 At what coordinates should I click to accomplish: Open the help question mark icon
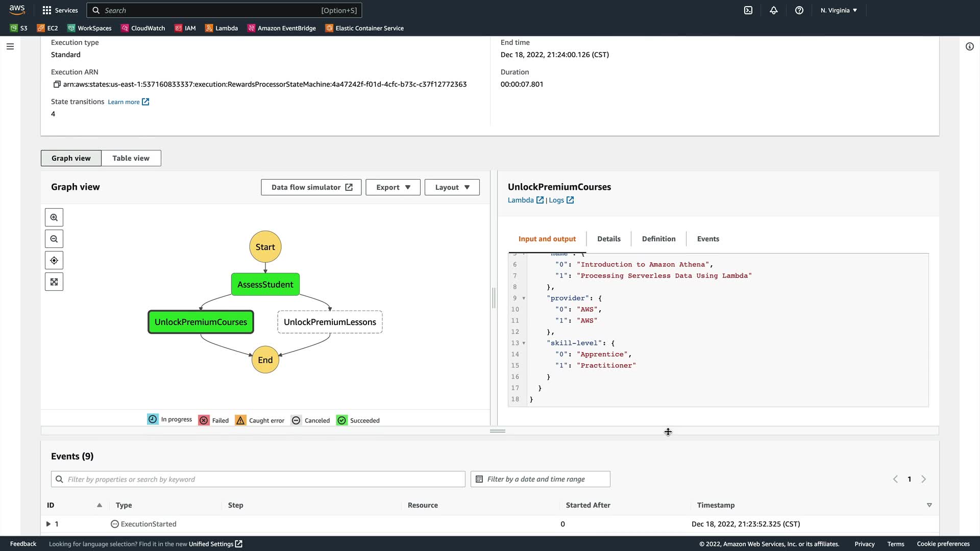pyautogui.click(x=799, y=10)
